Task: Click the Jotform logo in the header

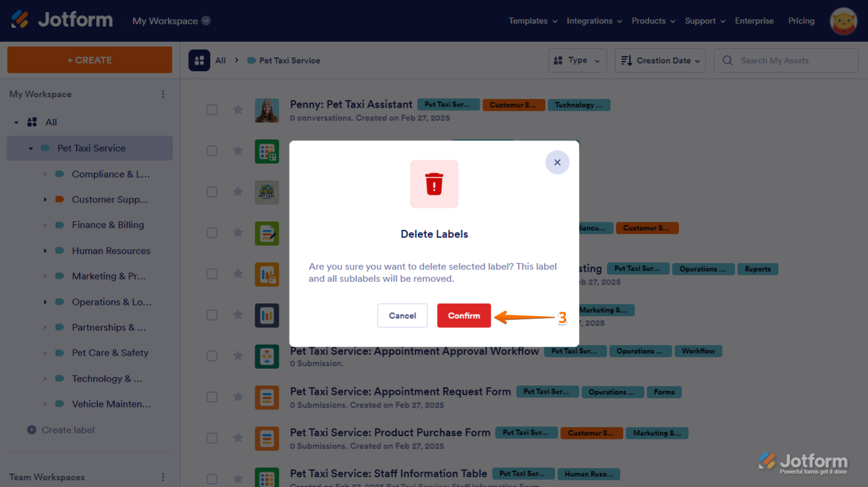Action: [62, 20]
